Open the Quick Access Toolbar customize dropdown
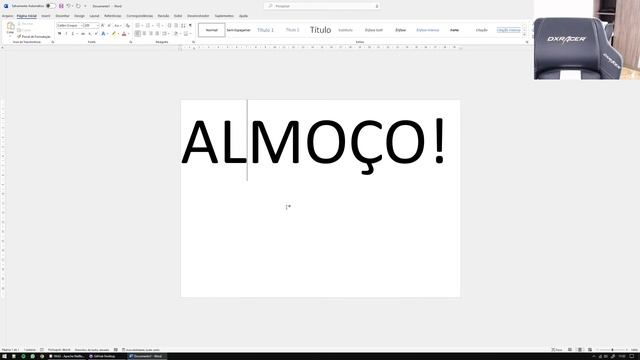 (85, 6)
